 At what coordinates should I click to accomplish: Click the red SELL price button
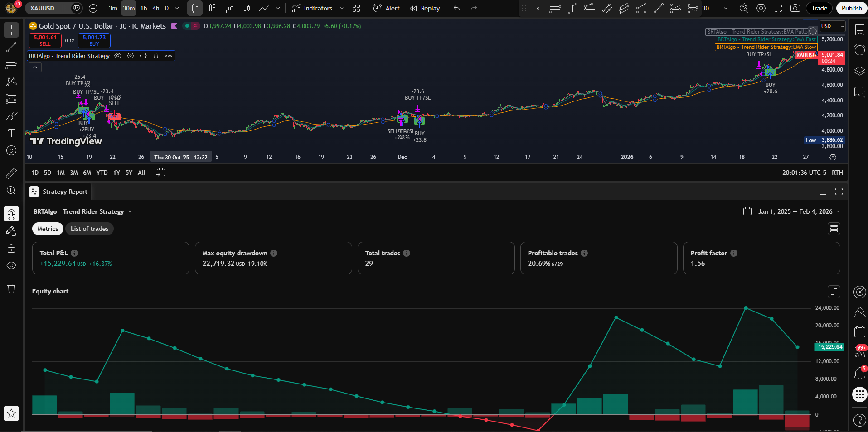point(45,40)
